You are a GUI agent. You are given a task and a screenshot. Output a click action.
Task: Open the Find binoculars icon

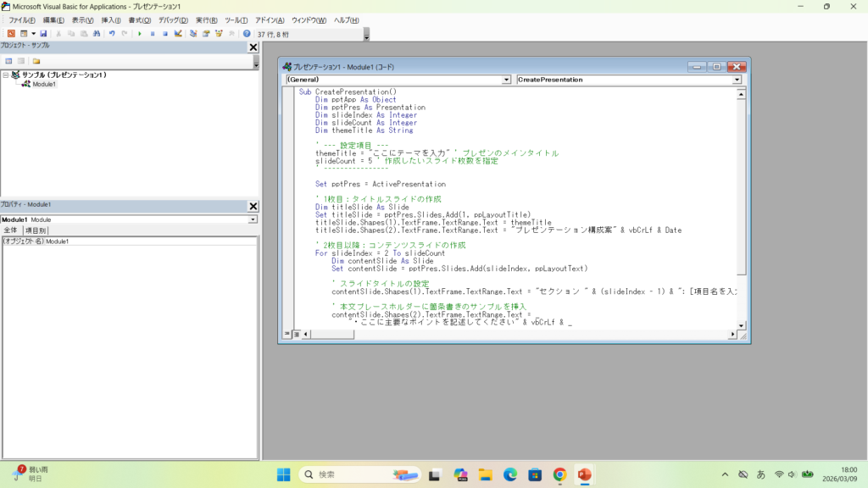click(x=97, y=34)
